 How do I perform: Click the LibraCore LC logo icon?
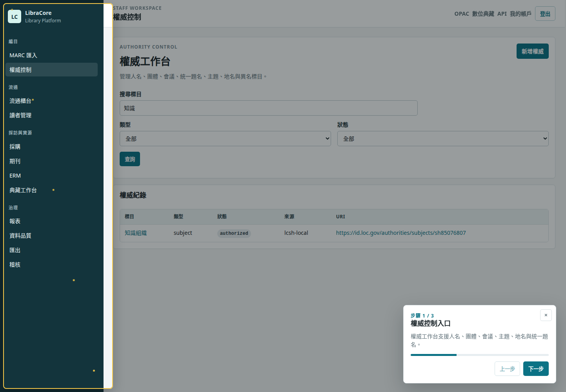(x=15, y=16)
